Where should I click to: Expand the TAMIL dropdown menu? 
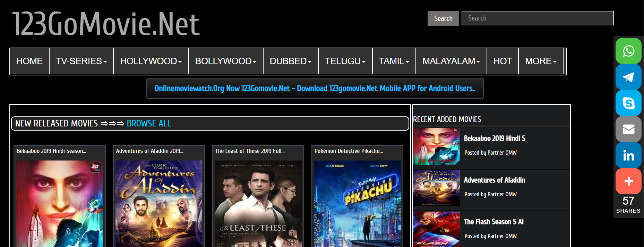tap(394, 61)
